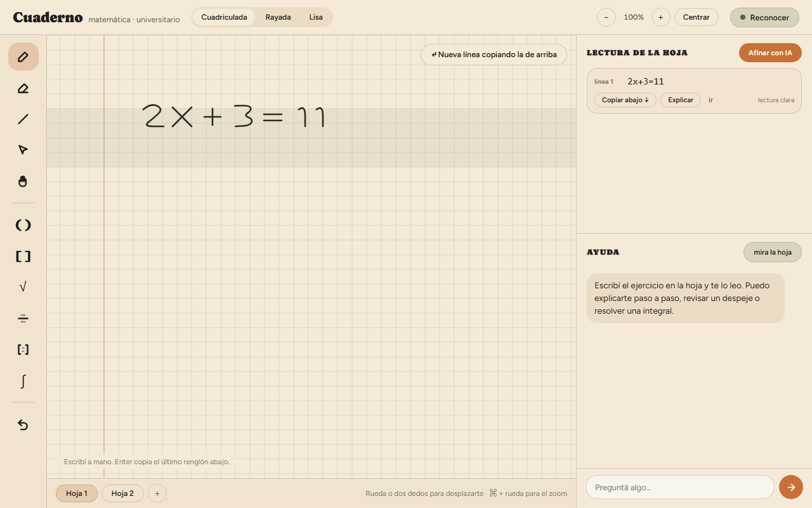Click Nueva línea copiando la de arriba
This screenshot has height=508, width=812.
point(494,55)
